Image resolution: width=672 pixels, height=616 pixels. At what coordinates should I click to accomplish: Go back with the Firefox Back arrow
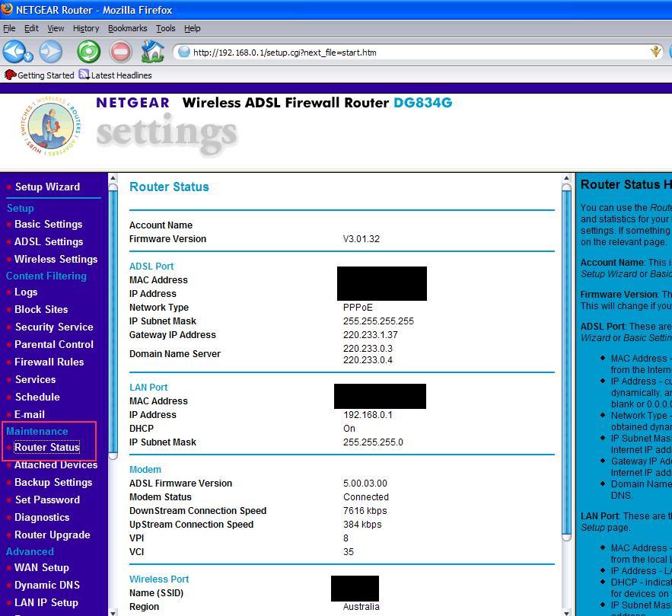(14, 52)
